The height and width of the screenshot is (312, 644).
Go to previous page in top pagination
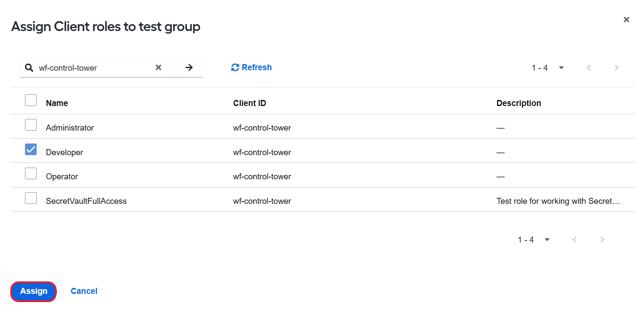click(588, 68)
